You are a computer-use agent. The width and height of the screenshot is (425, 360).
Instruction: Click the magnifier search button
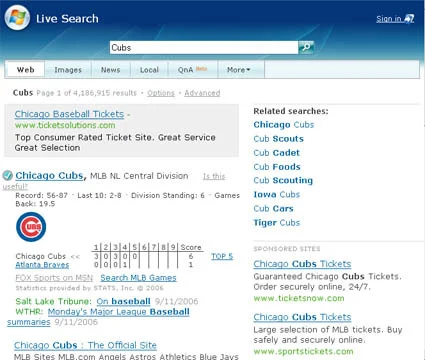[306, 48]
